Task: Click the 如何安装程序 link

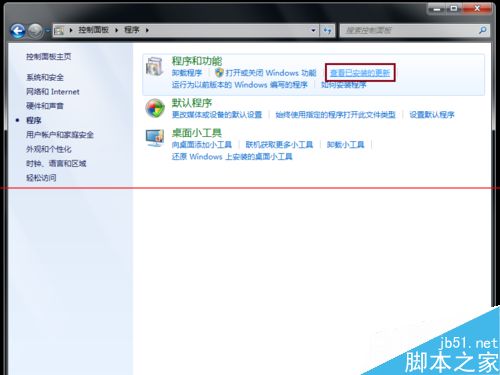Action: click(x=343, y=85)
